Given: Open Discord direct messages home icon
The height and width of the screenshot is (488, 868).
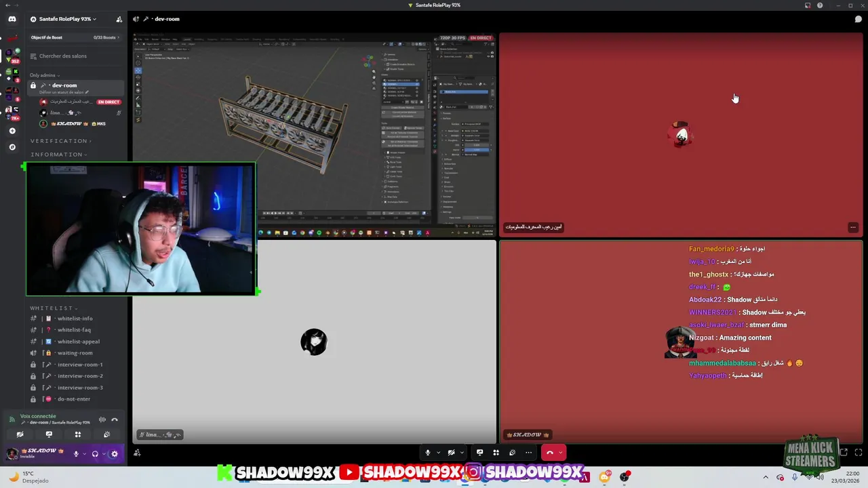Looking at the screenshot, I should click(x=12, y=19).
